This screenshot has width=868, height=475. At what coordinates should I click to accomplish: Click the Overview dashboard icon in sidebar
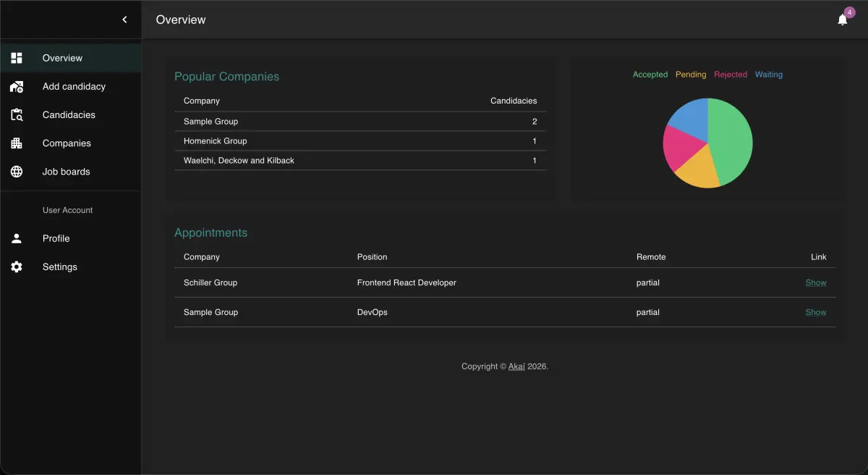click(x=17, y=58)
